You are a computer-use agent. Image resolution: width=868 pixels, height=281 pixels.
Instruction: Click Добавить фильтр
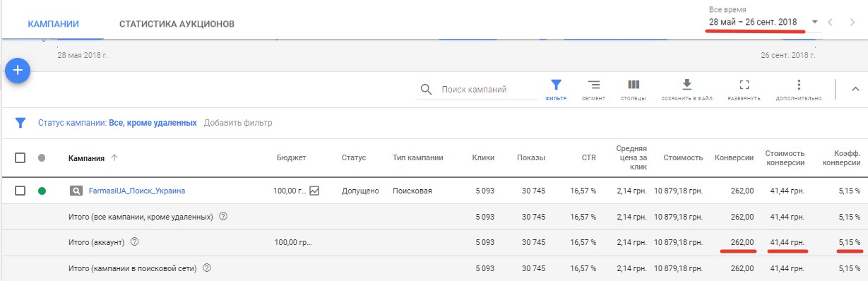tap(238, 123)
